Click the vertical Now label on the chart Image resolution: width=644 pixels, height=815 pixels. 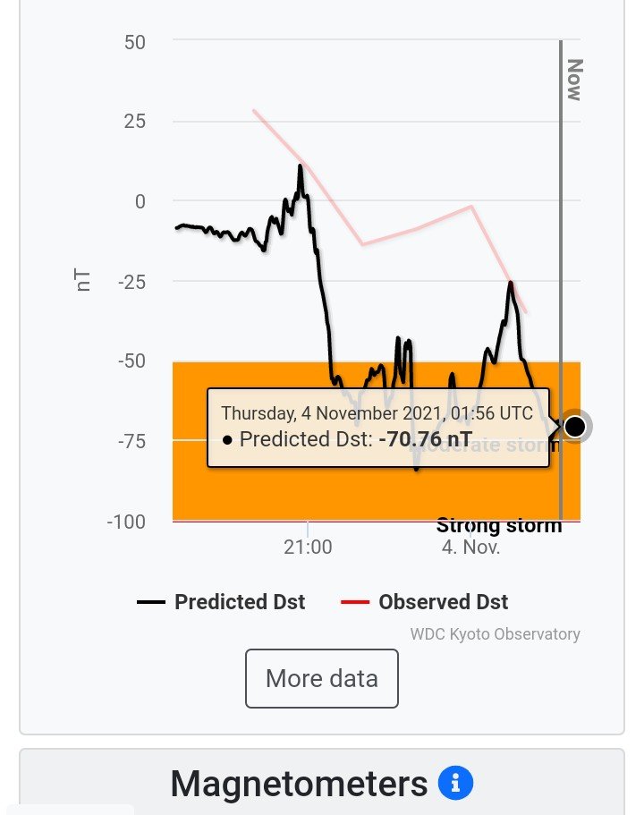(574, 81)
